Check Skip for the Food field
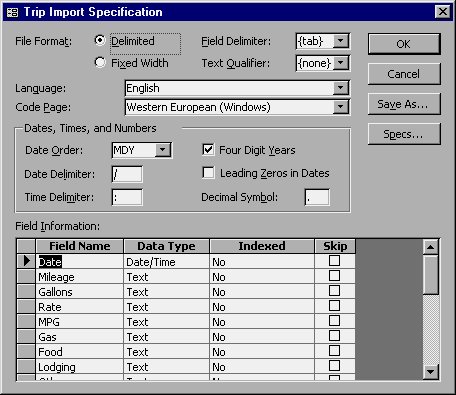The width and height of the screenshot is (456, 395). point(334,350)
